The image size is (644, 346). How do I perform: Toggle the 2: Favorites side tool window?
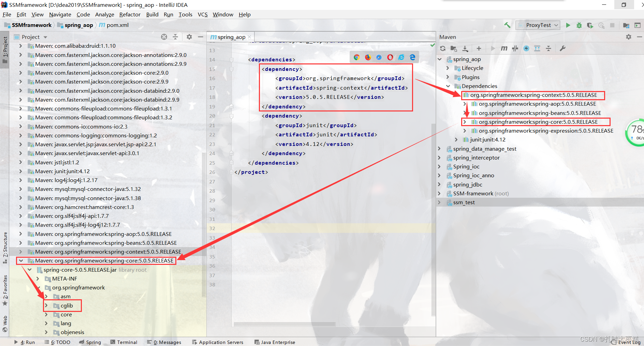pos(5,290)
